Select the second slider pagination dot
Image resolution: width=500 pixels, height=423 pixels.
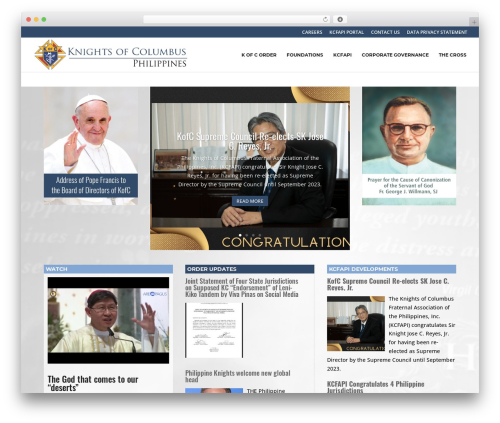click(x=247, y=235)
